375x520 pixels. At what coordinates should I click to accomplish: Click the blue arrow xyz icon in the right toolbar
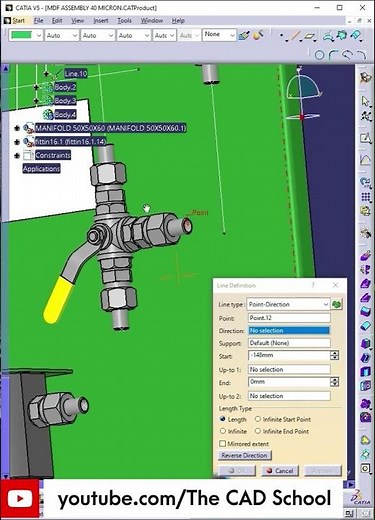click(x=365, y=182)
